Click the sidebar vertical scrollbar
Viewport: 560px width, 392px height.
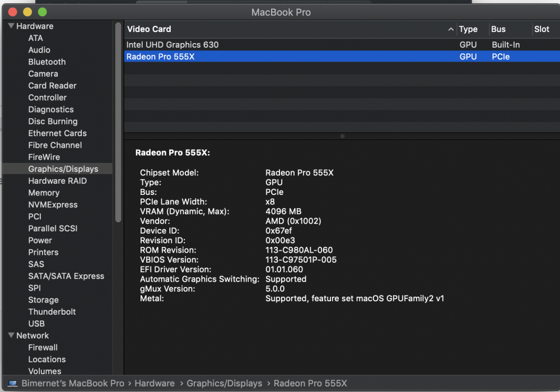(x=118, y=123)
